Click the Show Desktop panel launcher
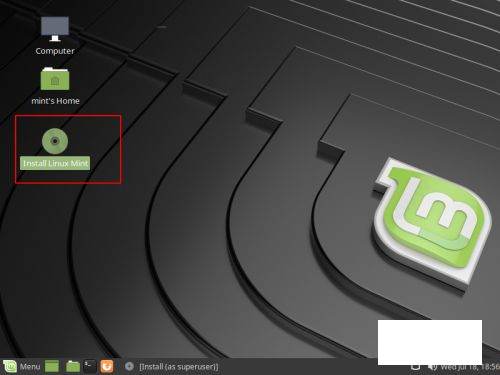Image resolution: width=500 pixels, height=375 pixels. coord(52,366)
